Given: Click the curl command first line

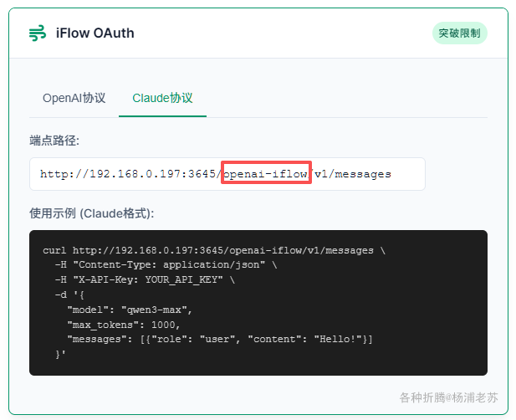Looking at the screenshot, I should pos(214,250).
